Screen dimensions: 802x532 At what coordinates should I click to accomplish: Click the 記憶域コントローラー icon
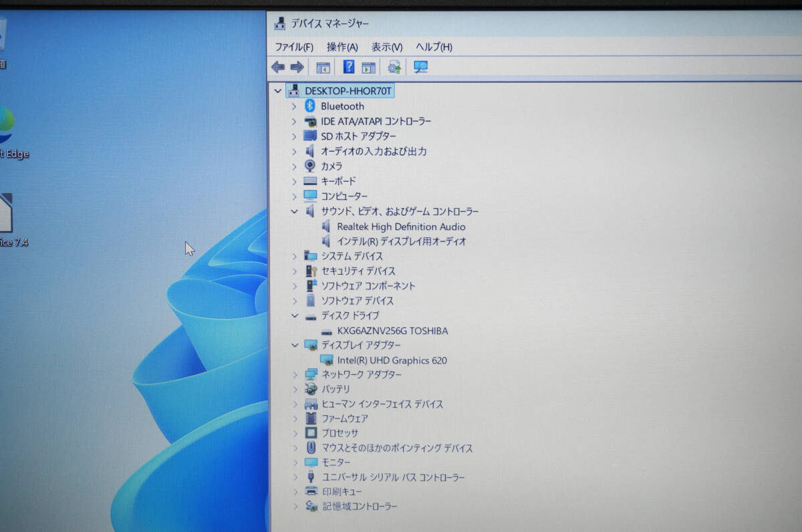click(312, 506)
